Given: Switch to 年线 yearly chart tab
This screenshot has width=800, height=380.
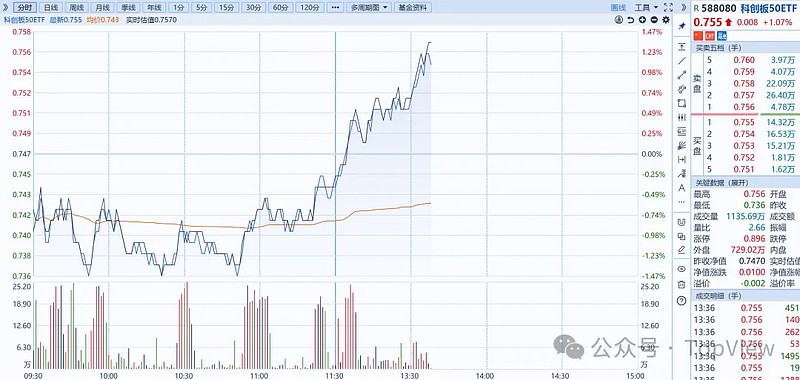Looking at the screenshot, I should (x=154, y=8).
